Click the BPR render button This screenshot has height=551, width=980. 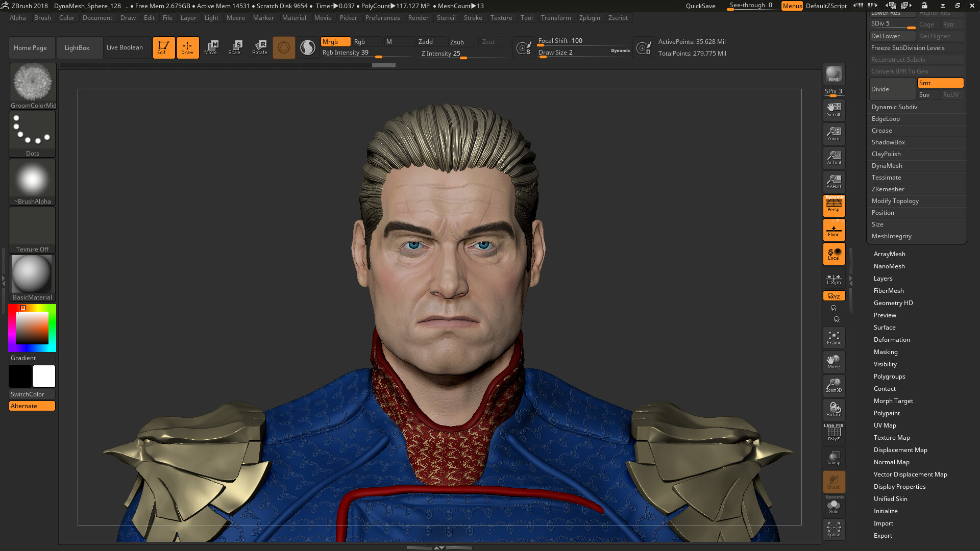point(834,73)
